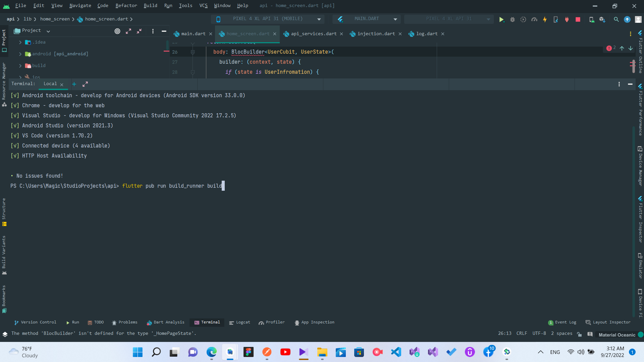The height and width of the screenshot is (362, 644).
Task: Add a new terminal session tab
Action: point(74,84)
